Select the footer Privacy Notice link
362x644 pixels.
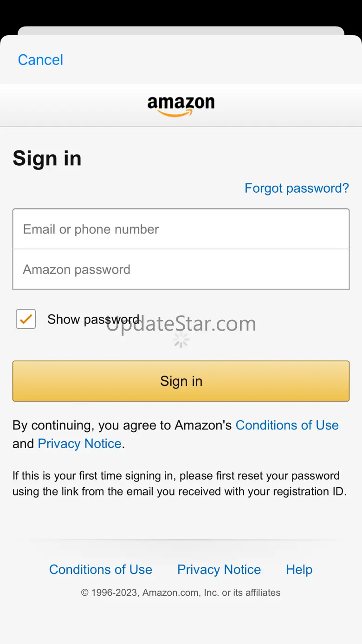coord(219,569)
